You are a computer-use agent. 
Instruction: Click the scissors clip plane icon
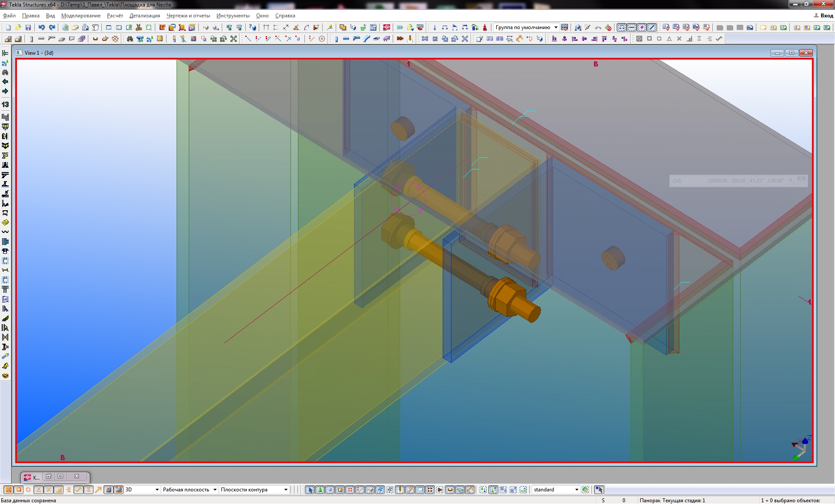[x=139, y=27]
